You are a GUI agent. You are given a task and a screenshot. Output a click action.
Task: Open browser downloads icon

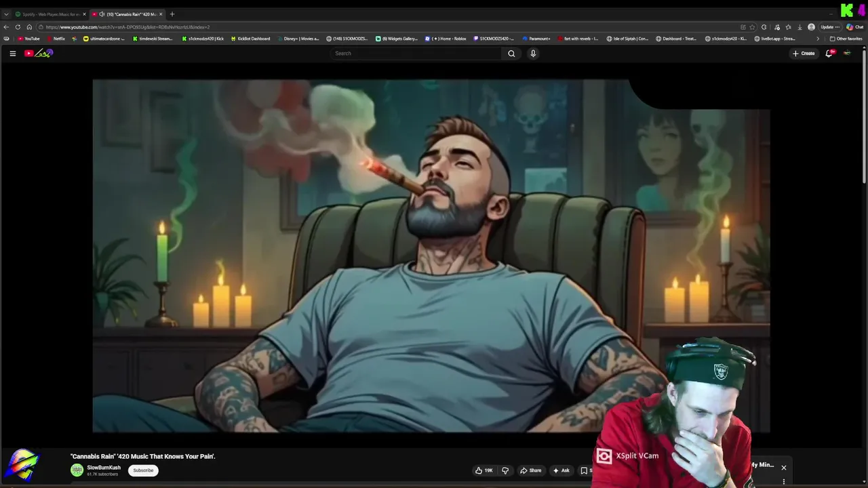tap(800, 27)
